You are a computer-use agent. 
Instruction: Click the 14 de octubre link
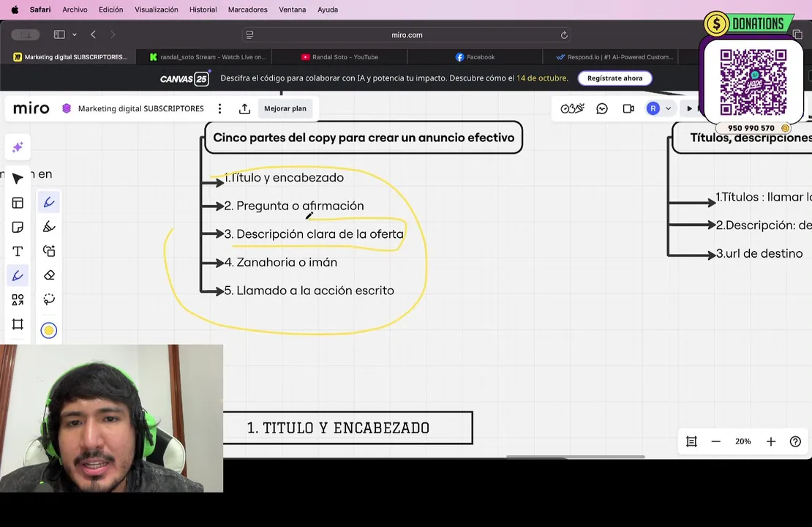point(541,78)
